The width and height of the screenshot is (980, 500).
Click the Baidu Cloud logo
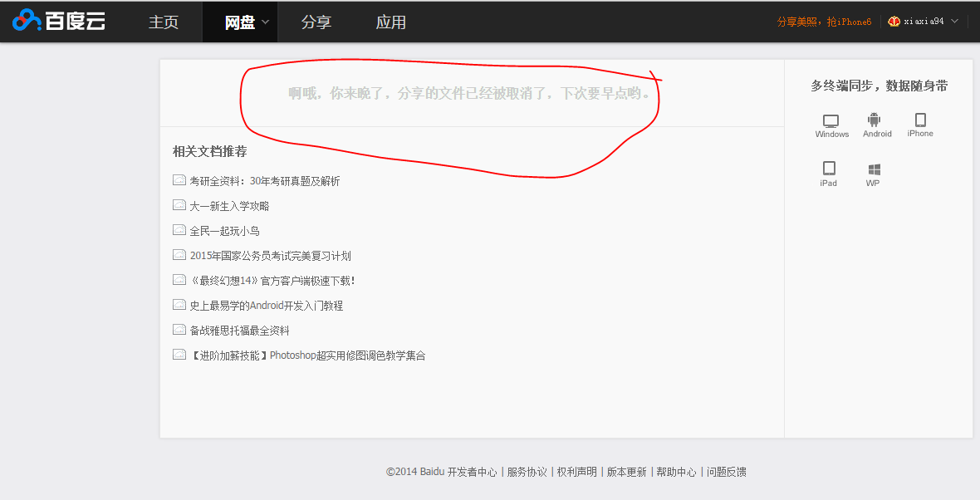59,22
